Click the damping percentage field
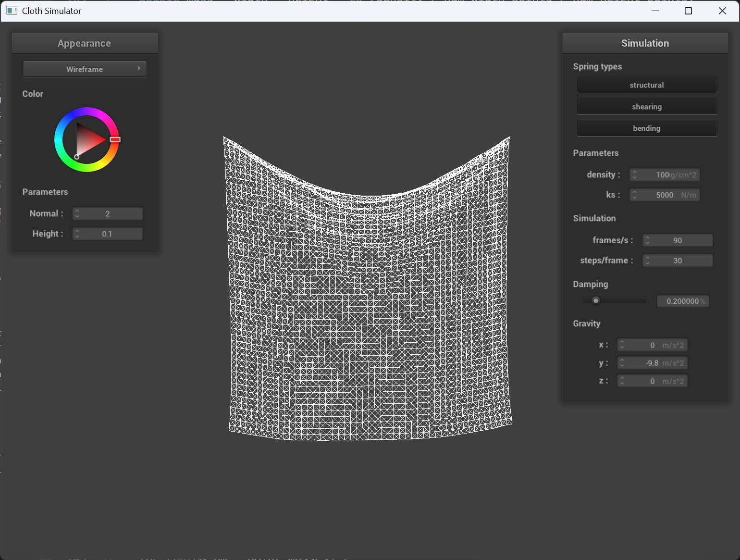 (683, 301)
